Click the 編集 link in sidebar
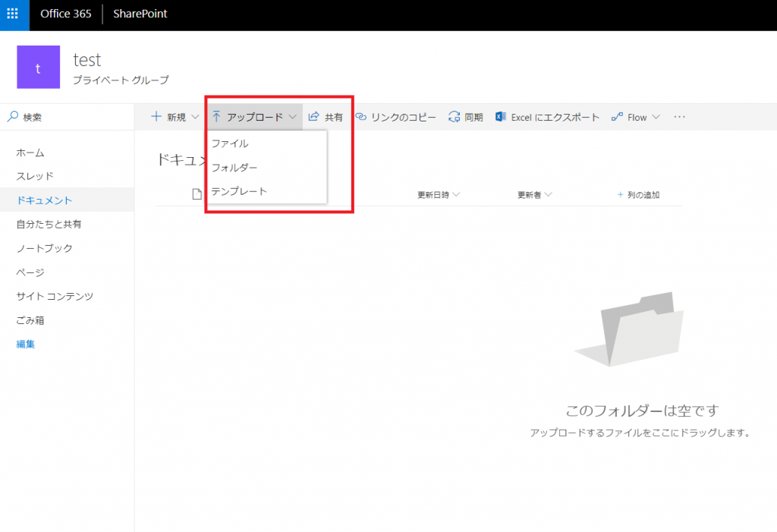Image resolution: width=777 pixels, height=532 pixels. [x=25, y=344]
